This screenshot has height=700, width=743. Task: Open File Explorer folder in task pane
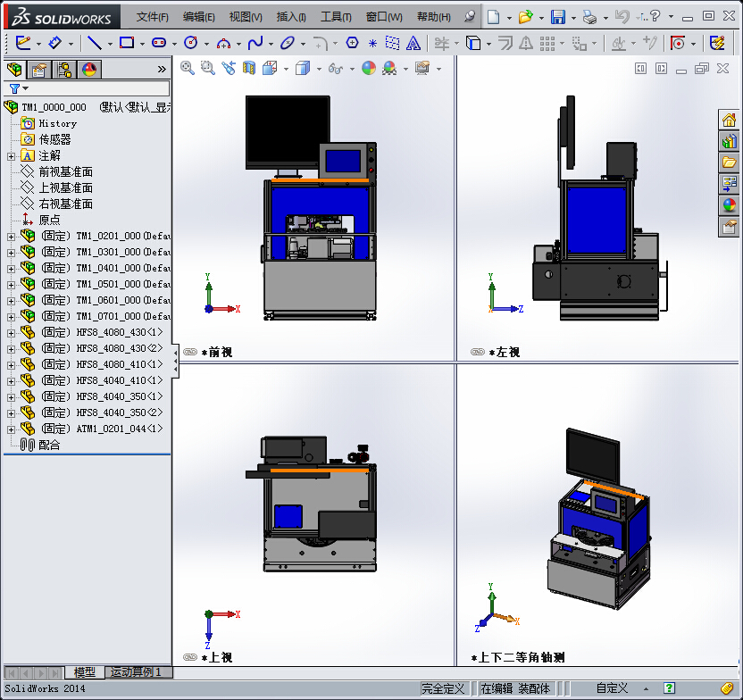730,162
